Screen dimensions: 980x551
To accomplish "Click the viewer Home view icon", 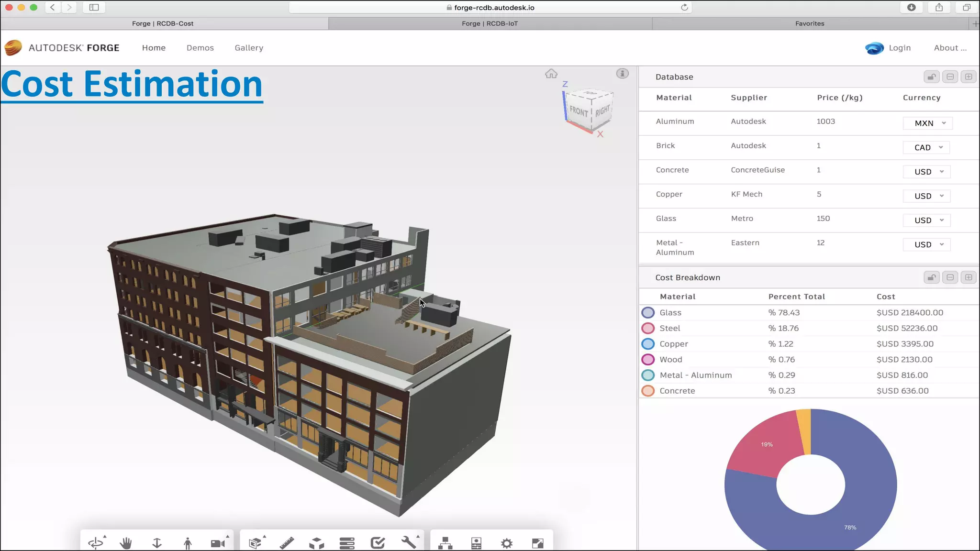I will 551,74.
